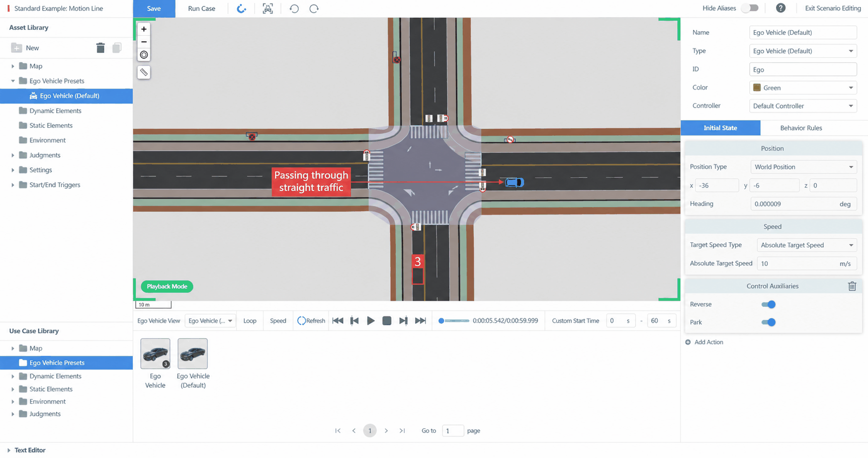Click the Heading value field

804,204
